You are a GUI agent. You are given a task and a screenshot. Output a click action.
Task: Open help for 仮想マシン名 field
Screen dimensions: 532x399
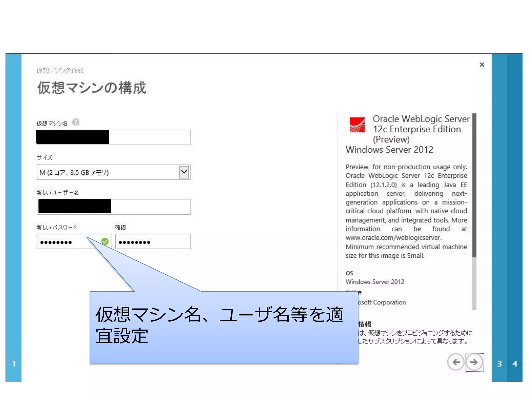[76, 122]
